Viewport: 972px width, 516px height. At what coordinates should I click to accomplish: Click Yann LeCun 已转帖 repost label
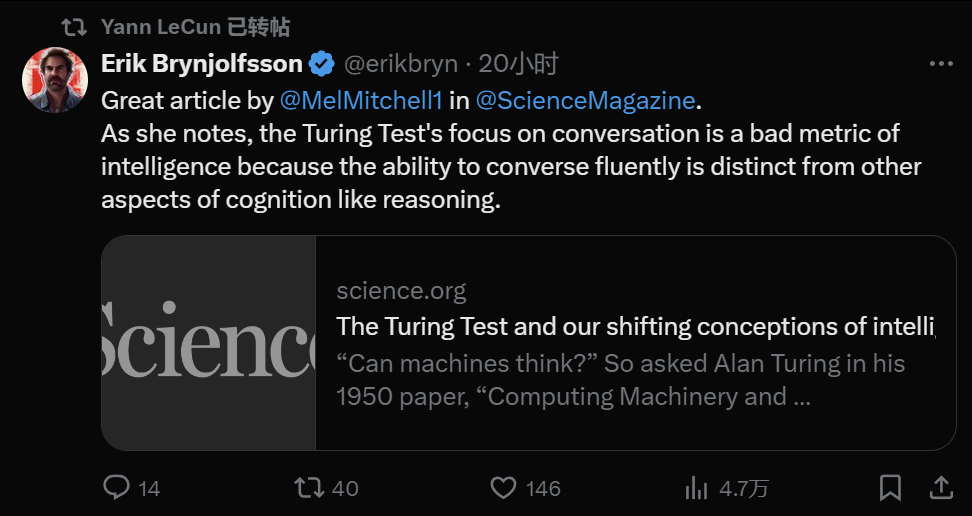pos(196,27)
